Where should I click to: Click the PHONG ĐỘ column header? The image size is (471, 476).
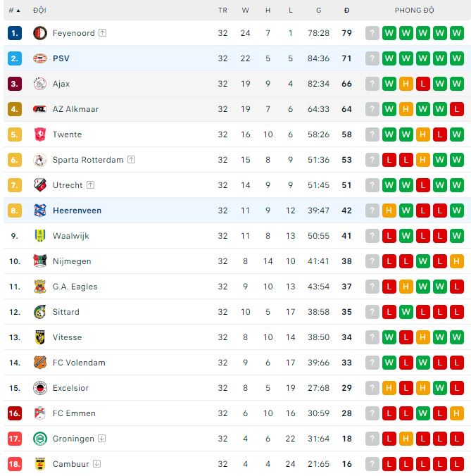click(x=414, y=11)
